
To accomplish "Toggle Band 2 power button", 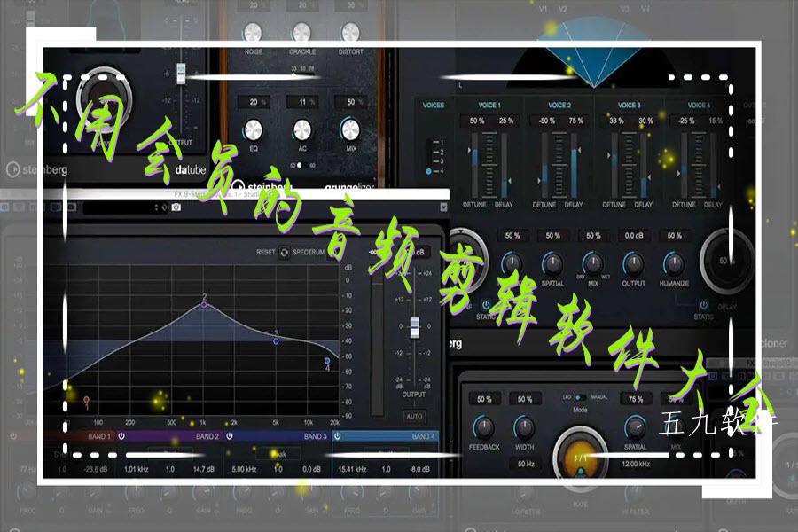I will point(230,436).
